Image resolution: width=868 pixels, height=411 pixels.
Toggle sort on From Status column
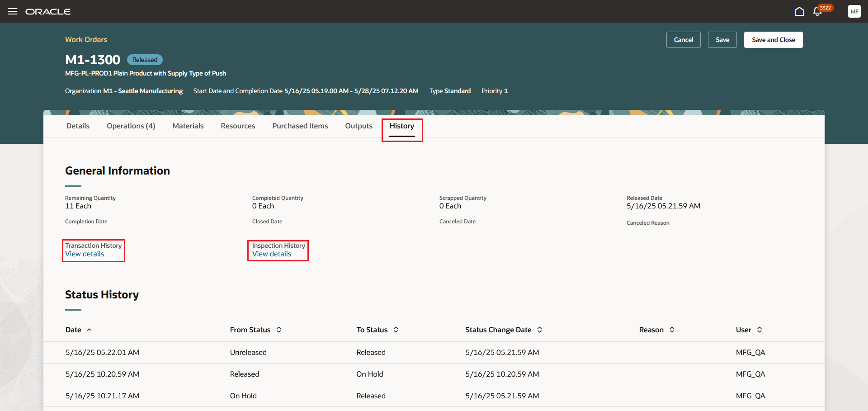(x=279, y=330)
